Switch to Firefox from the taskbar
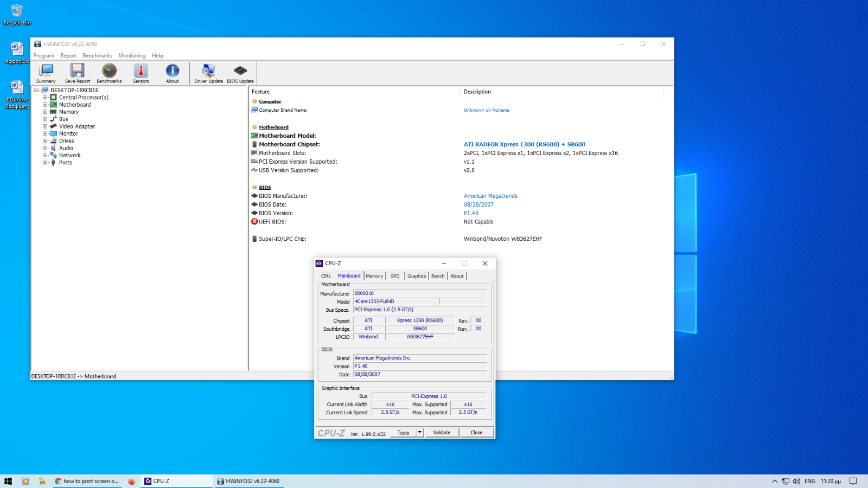868x488 pixels. [131, 481]
